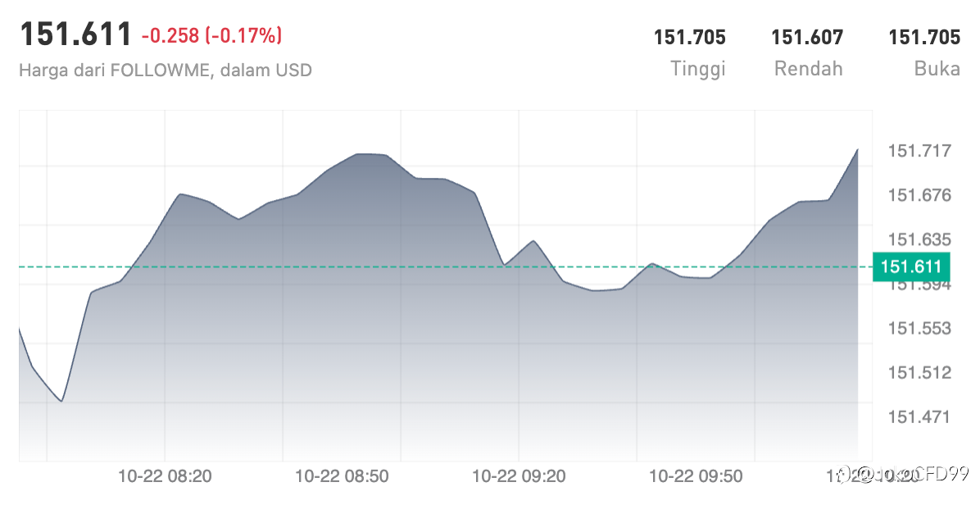Click the 'Harga dari FOLLOWME, dalam USD' subtitle
Screen dimensions: 980x505
(x=166, y=70)
